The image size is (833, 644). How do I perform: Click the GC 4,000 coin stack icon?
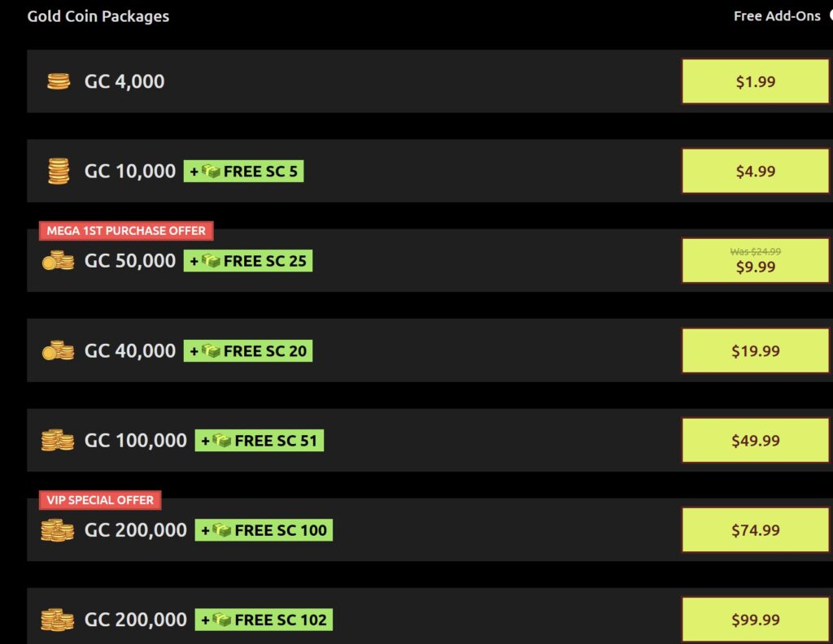point(59,81)
